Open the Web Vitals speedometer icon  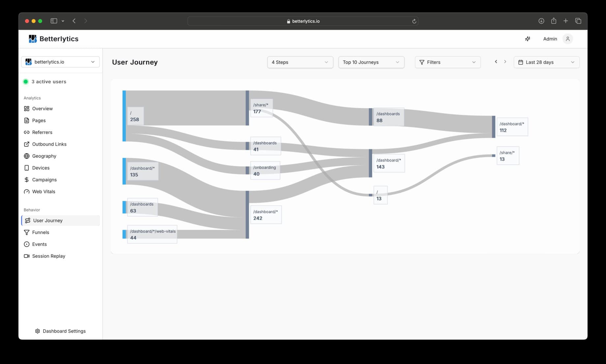pyautogui.click(x=27, y=191)
